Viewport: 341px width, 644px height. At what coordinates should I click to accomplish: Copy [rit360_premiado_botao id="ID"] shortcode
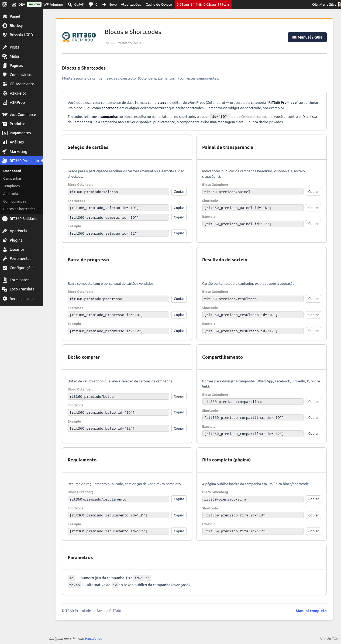179,412
